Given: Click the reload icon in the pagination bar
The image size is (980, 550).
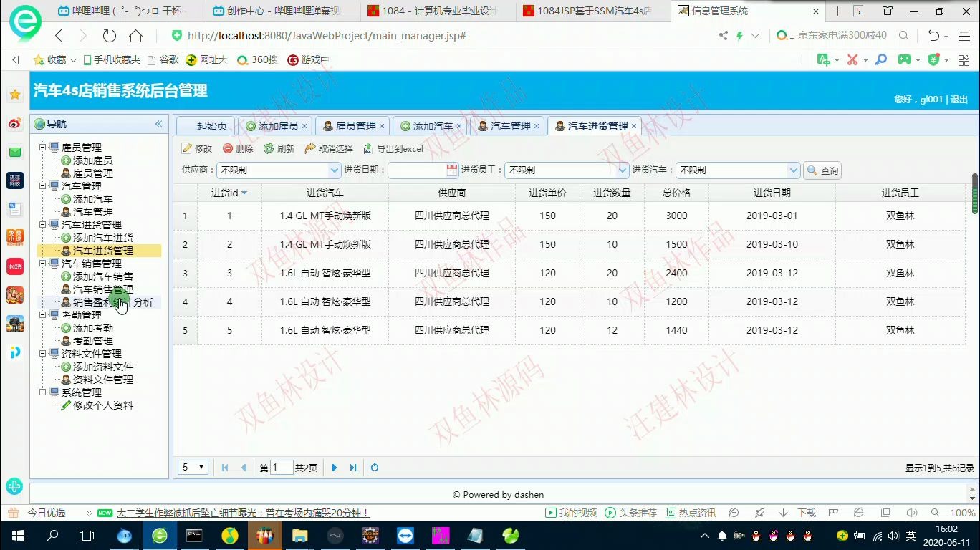Looking at the screenshot, I should (375, 467).
